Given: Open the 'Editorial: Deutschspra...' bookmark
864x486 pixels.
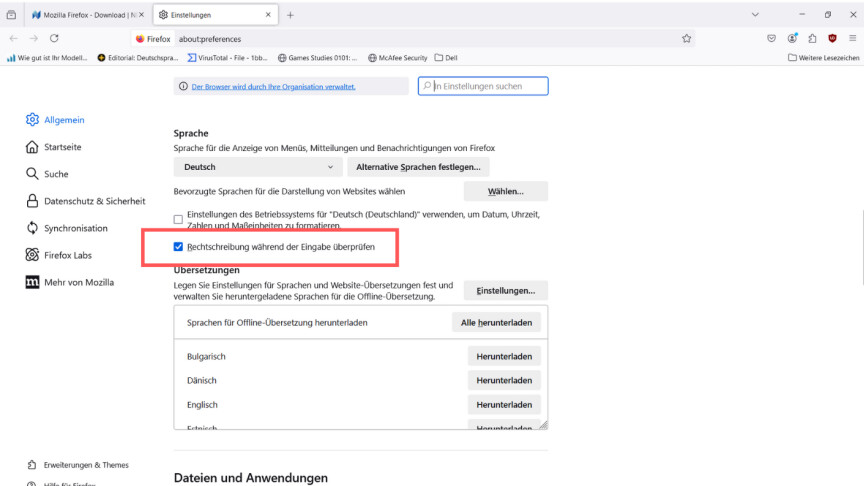Looking at the screenshot, I should click(x=138, y=58).
